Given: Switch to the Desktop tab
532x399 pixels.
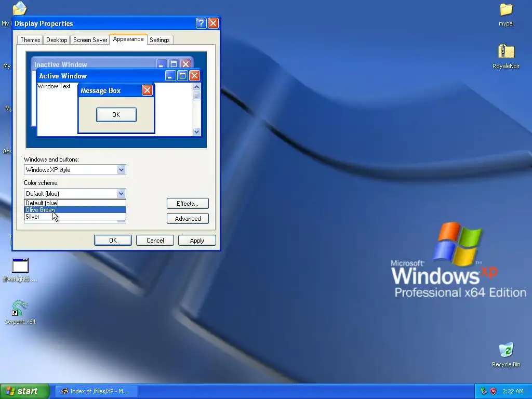Looking at the screenshot, I should 56,39.
